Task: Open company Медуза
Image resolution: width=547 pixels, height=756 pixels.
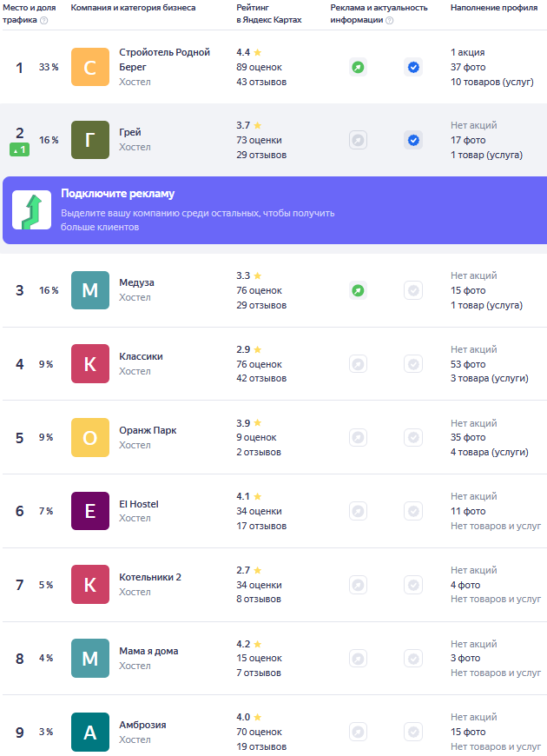Action: click(x=137, y=282)
